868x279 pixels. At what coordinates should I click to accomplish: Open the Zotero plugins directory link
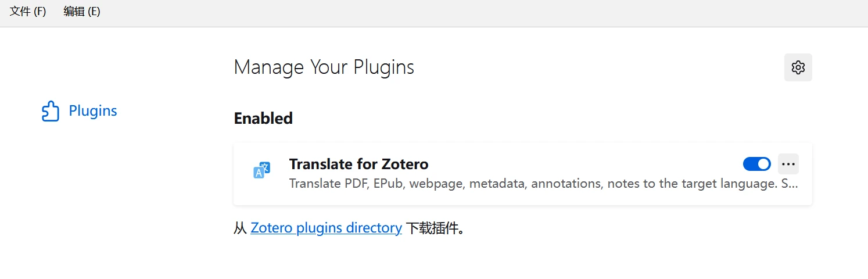point(326,228)
